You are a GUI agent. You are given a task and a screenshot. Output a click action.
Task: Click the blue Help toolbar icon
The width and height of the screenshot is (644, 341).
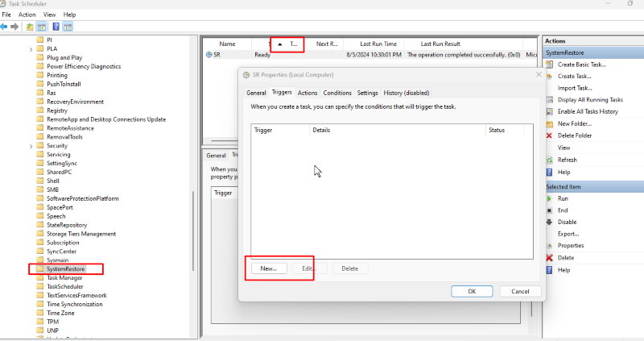pos(56,26)
